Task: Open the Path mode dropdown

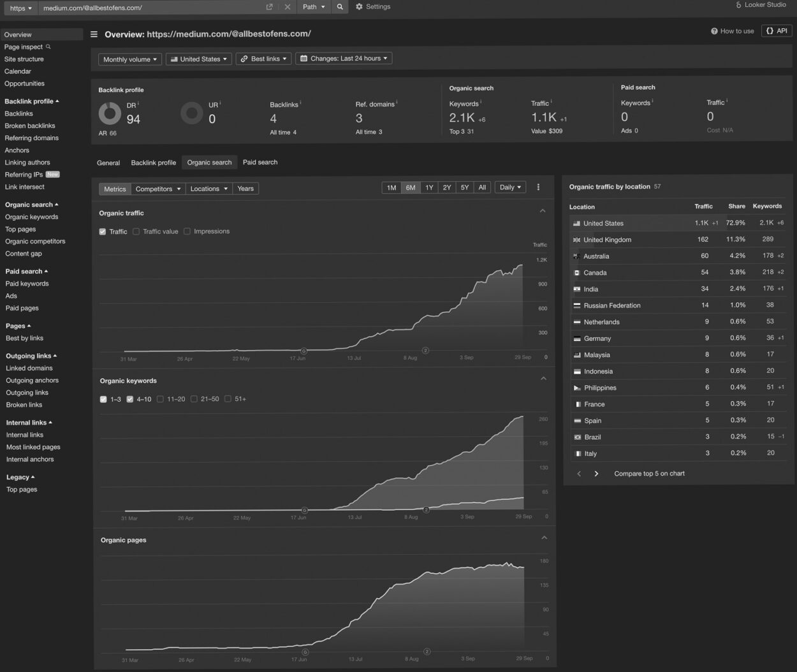Action: 314,7
